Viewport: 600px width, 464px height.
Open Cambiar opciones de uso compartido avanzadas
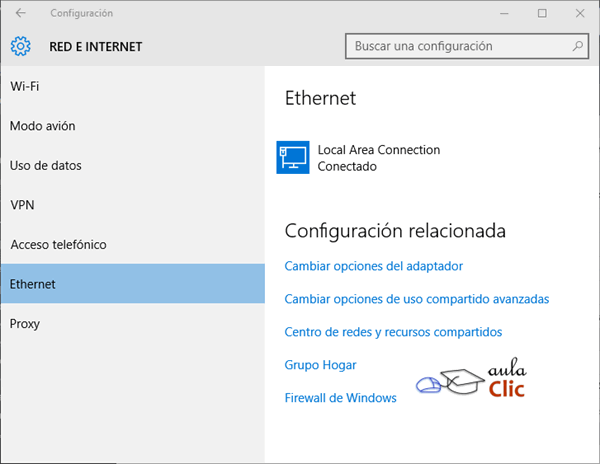tap(417, 299)
